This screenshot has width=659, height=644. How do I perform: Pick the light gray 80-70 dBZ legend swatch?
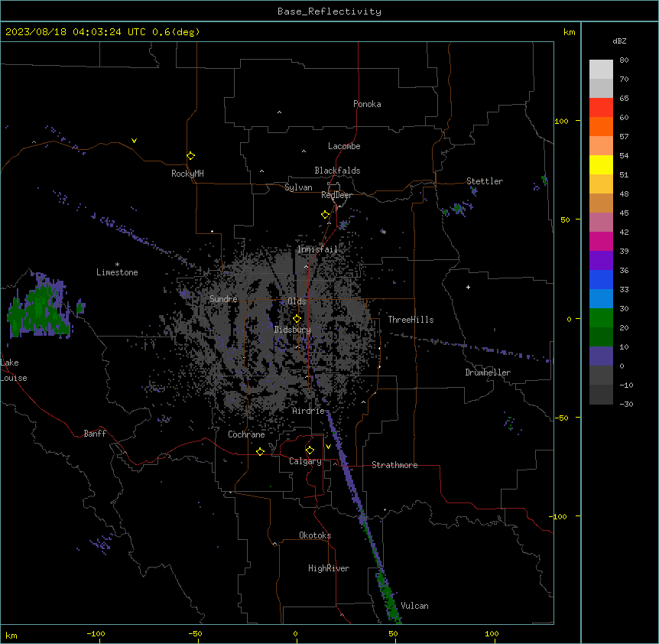pos(601,70)
